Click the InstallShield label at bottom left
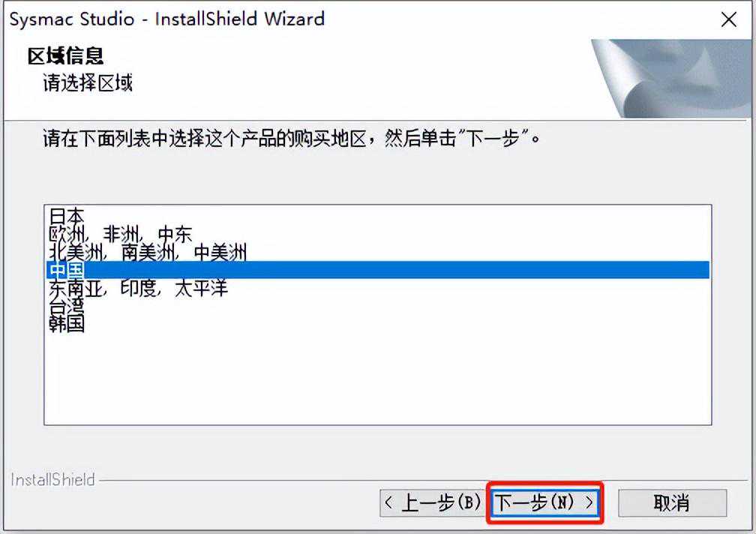Screen dimensions: 756x534 point(52,479)
